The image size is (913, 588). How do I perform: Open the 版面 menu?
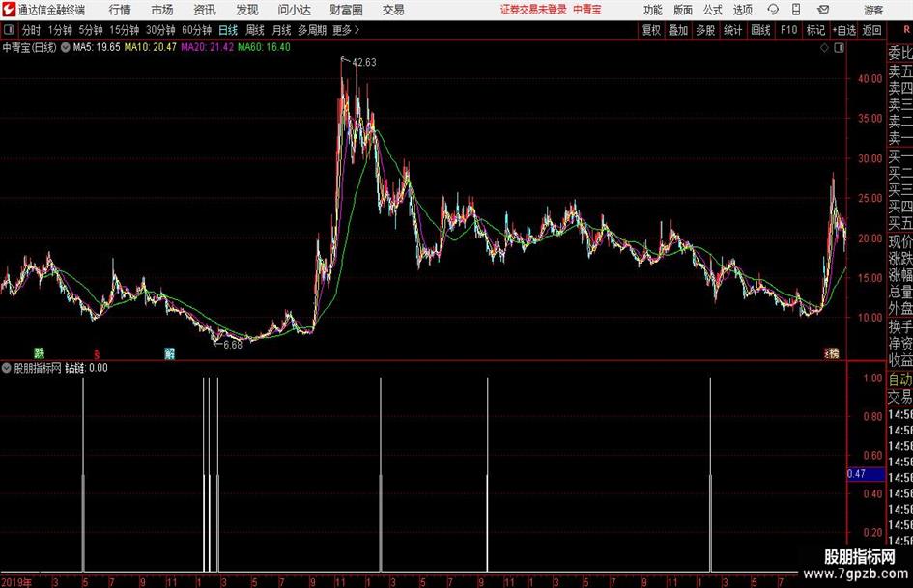pyautogui.click(x=683, y=10)
